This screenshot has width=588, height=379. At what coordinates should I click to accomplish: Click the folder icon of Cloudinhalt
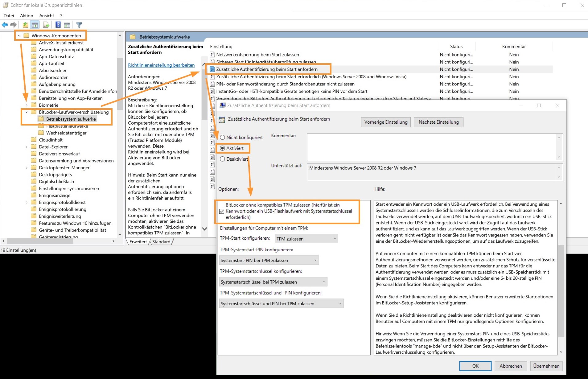tap(34, 140)
